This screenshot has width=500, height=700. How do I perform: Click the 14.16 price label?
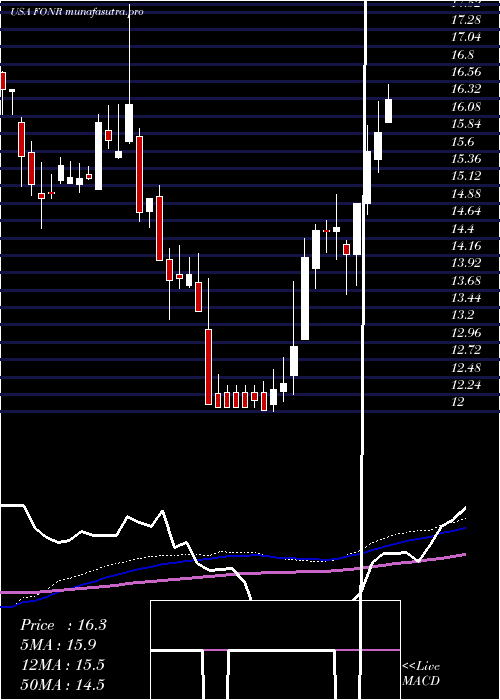coord(466,246)
